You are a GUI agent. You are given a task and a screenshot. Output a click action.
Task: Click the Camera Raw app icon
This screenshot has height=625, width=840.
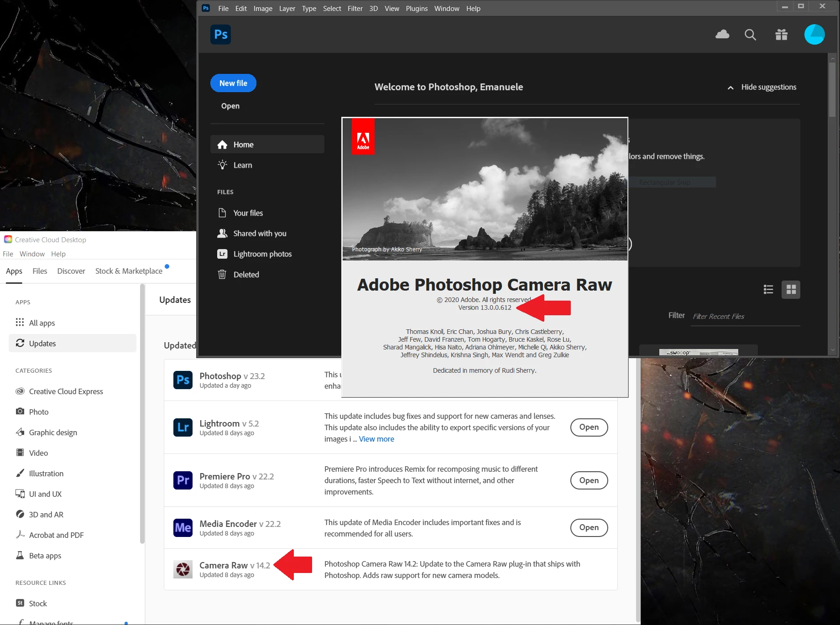[183, 569]
